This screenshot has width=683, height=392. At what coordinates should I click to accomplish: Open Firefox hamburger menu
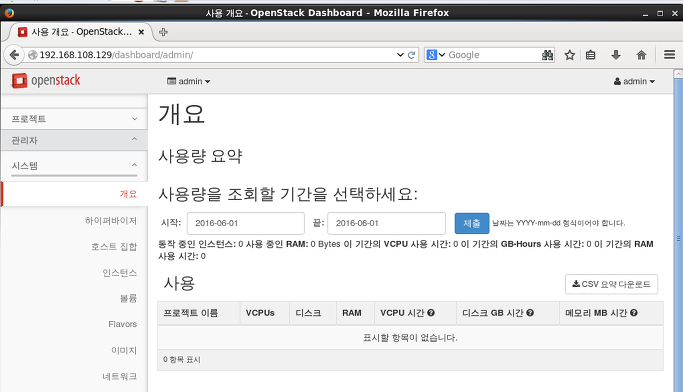point(669,55)
